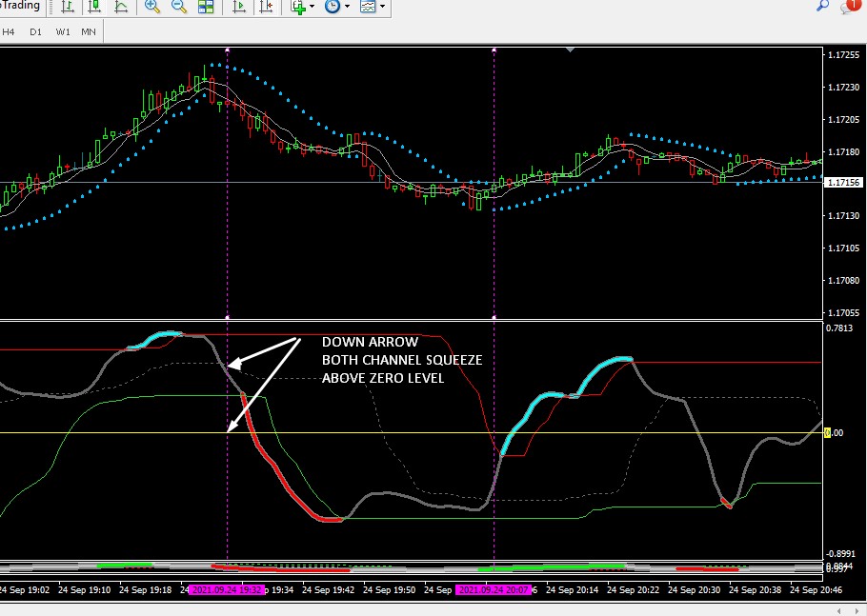Click the indicator scale value -0.8991
The image size is (867, 616).
[x=838, y=553]
